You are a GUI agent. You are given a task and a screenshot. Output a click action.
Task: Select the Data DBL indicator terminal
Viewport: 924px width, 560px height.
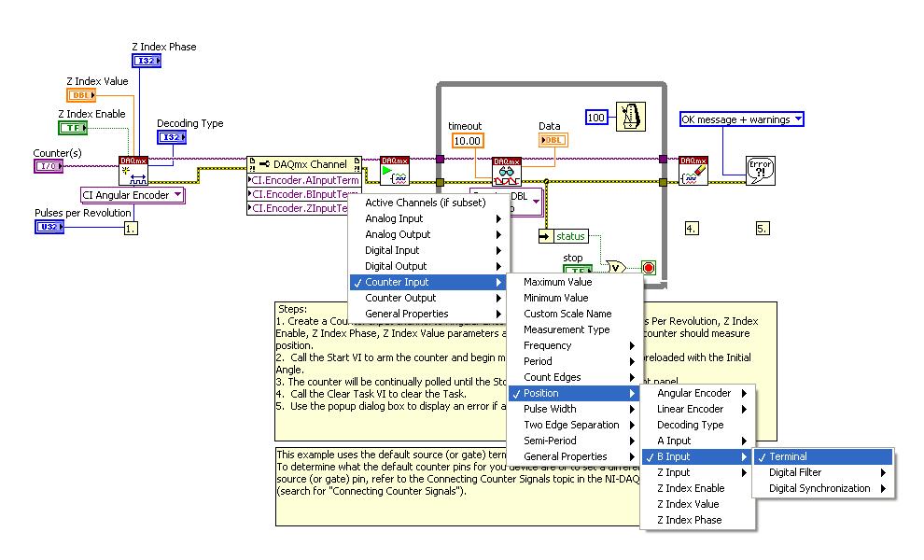(552, 140)
